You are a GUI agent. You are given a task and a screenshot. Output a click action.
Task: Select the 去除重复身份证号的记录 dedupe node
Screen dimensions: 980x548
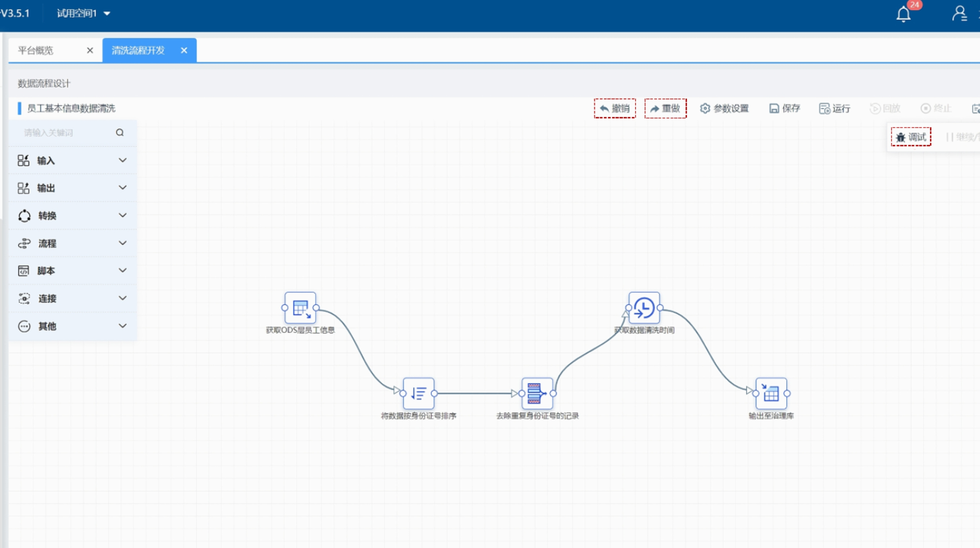537,393
